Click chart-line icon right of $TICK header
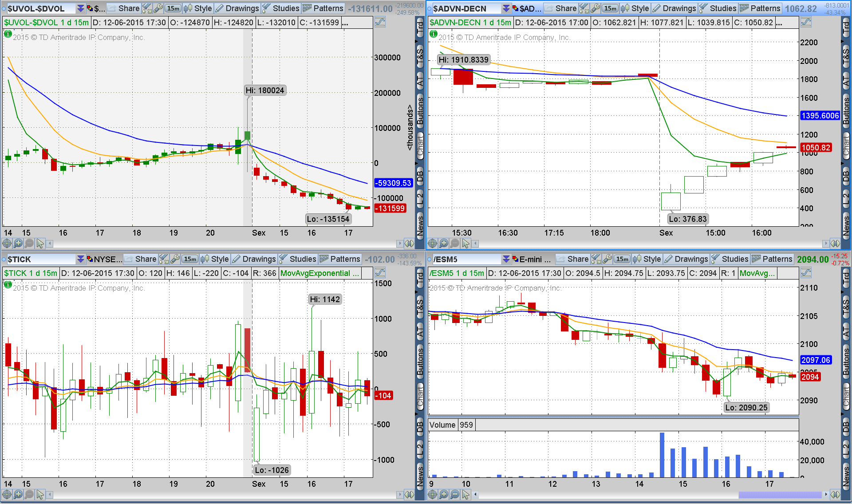The image size is (852, 504). [380, 272]
